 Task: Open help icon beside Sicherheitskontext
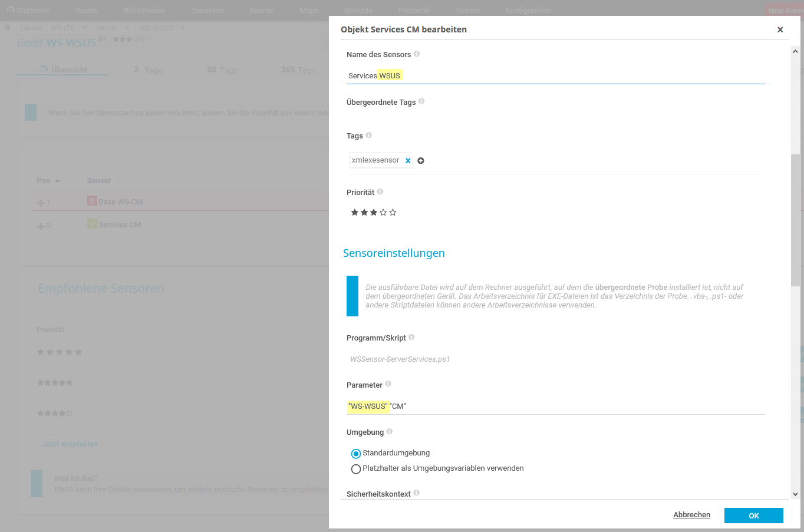pos(416,493)
